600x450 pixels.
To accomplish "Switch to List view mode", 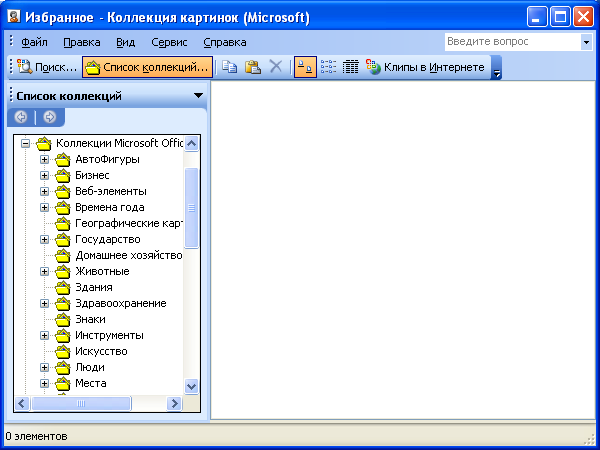I will 328,67.
